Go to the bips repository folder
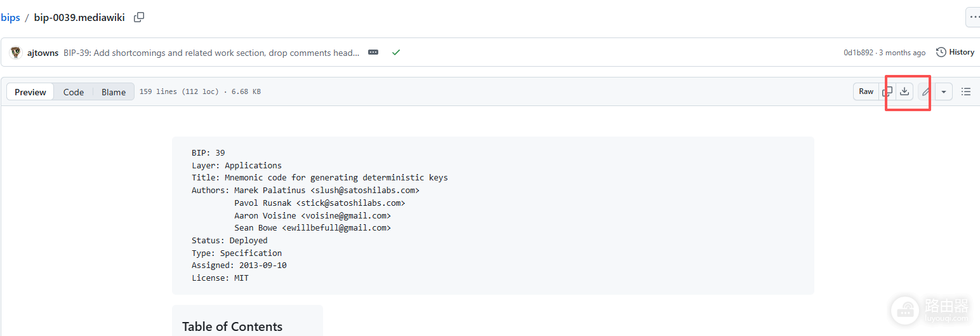 coord(10,18)
